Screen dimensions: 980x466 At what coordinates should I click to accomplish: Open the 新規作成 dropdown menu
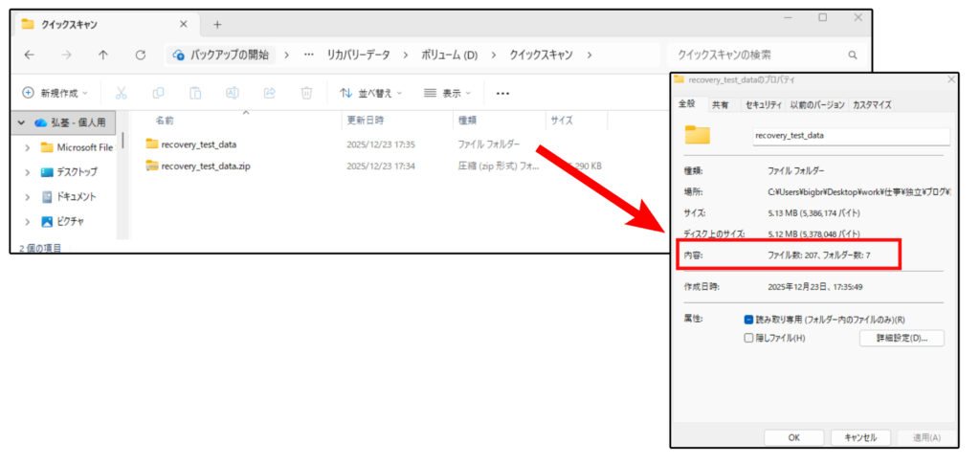(x=55, y=93)
